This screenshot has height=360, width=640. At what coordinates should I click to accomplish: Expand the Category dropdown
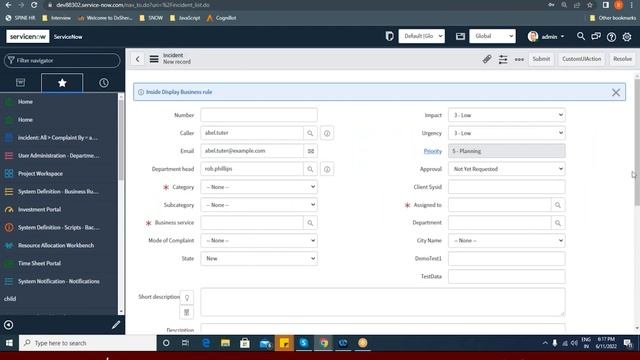click(x=259, y=187)
